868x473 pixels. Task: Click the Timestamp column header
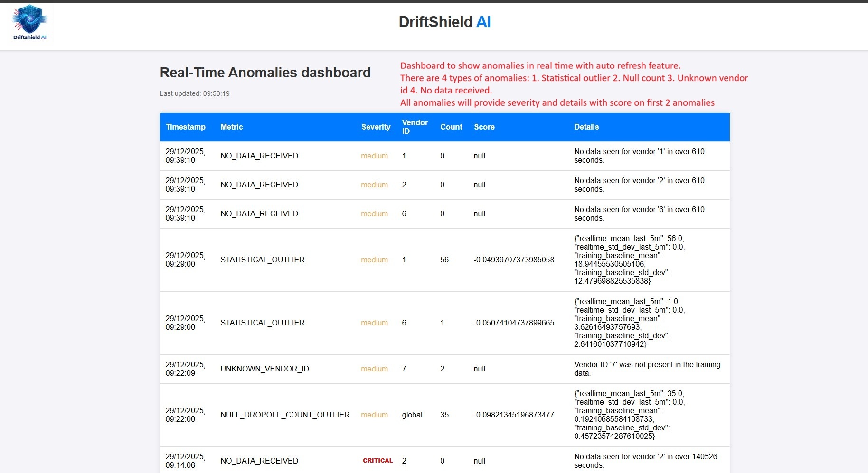click(186, 127)
